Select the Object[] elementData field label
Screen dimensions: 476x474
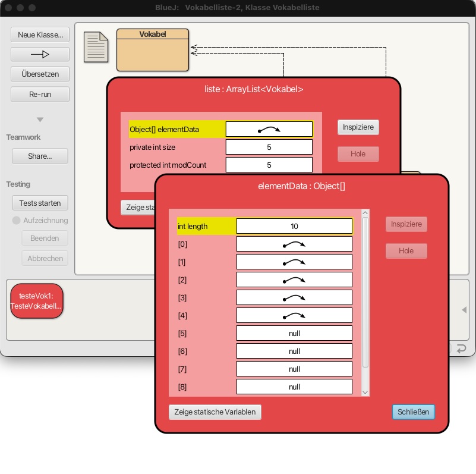coord(164,130)
